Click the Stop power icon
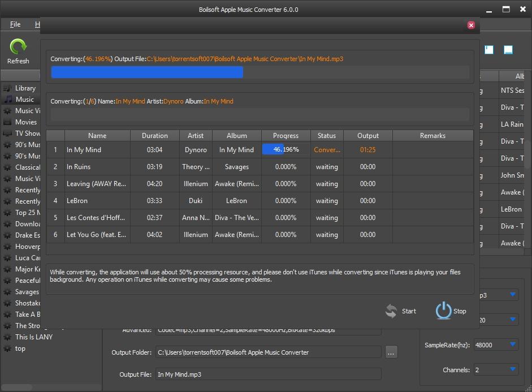The width and height of the screenshot is (532, 392). 443,311
